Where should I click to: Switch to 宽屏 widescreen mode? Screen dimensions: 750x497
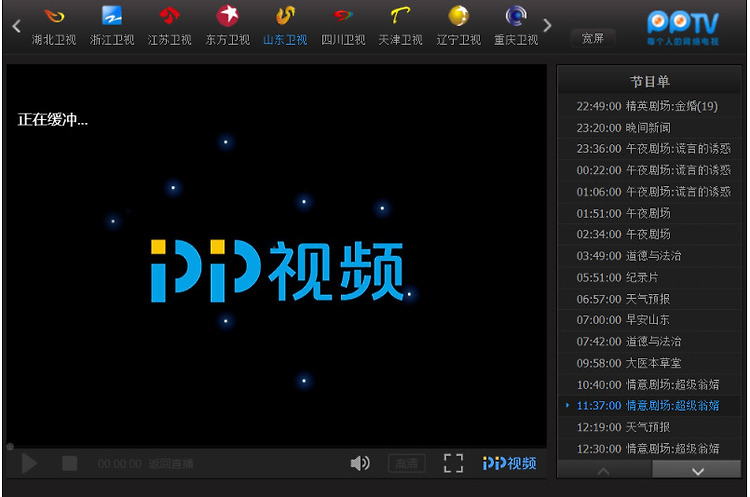coord(593,38)
